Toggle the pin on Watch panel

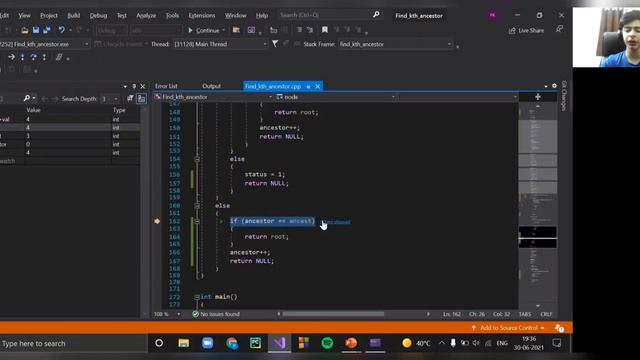coord(134,86)
